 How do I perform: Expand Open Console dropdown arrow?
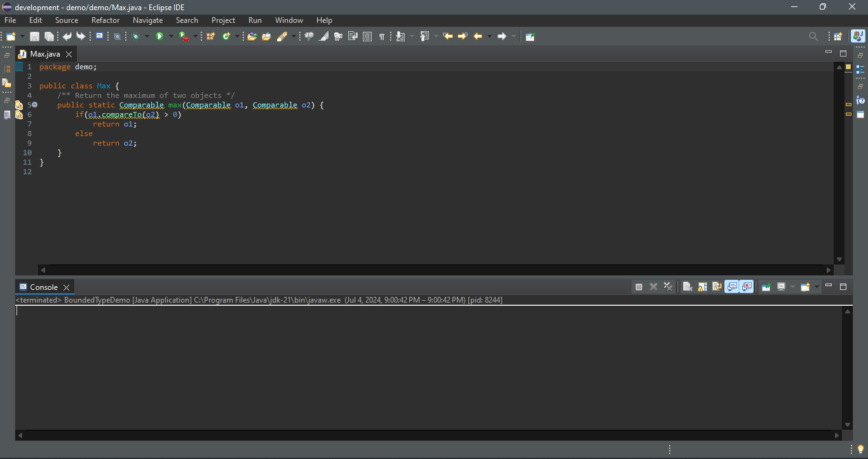(817, 287)
